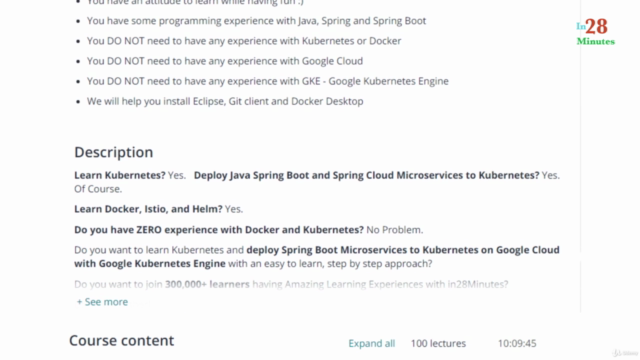Click '300,000+ learners' text
Viewport: 640px width, 360px height.
coord(207,284)
